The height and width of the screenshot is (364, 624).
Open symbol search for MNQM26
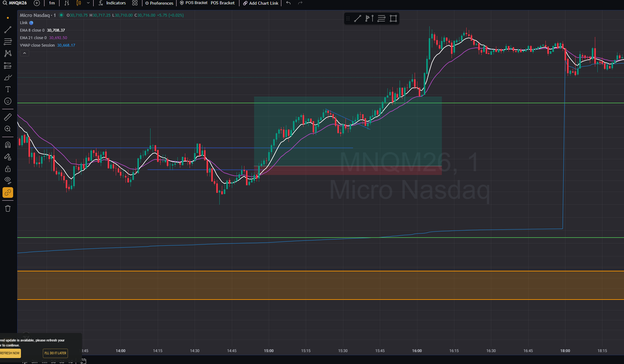pyautogui.click(x=15, y=3)
